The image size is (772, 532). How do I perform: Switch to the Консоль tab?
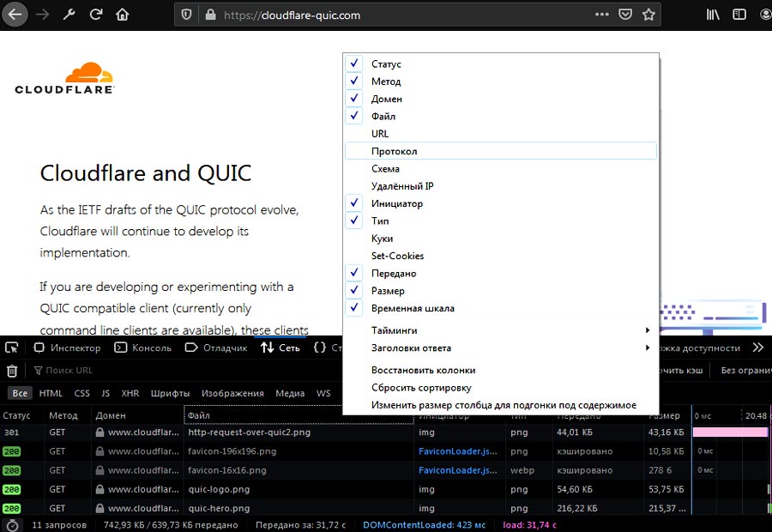coord(142,348)
